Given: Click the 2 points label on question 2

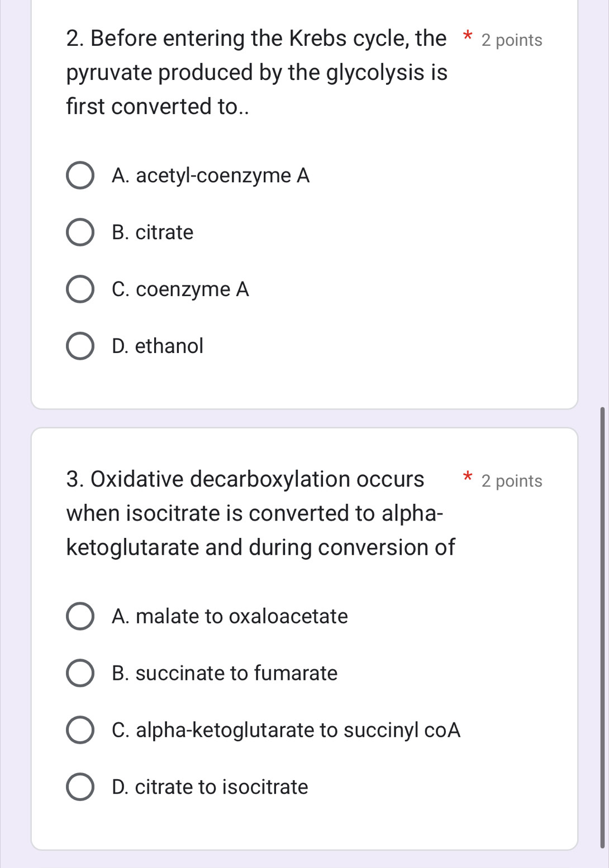Looking at the screenshot, I should pos(511,40).
